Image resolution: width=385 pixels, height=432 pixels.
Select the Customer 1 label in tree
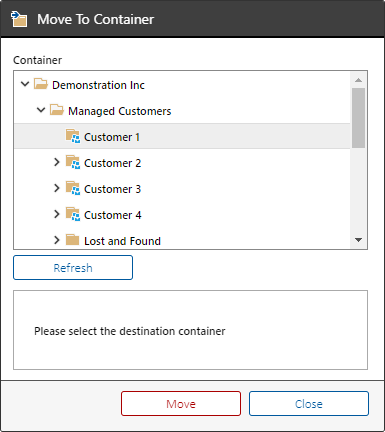point(112,137)
